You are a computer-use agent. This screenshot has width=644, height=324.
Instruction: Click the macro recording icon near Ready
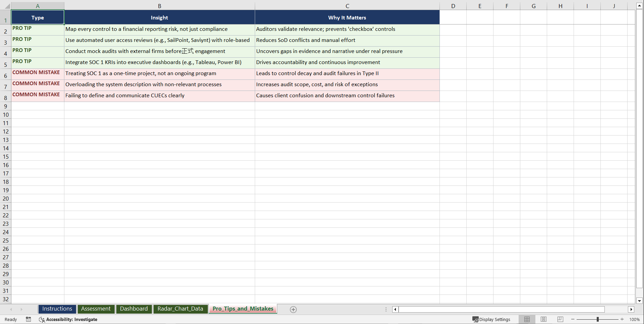(28, 319)
